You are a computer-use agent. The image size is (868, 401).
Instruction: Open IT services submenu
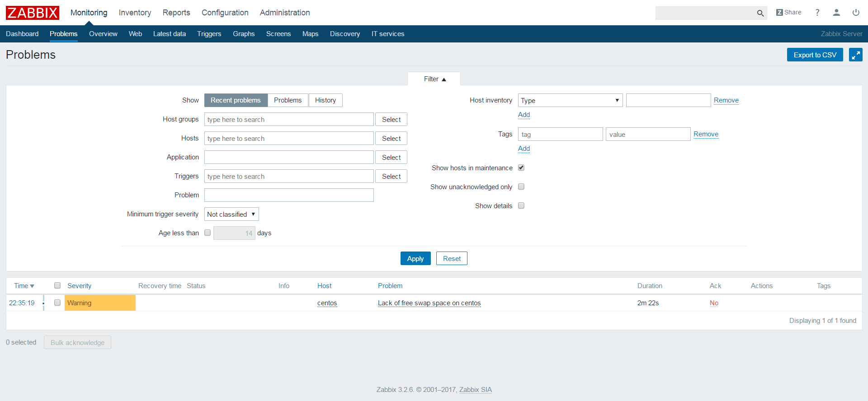click(388, 34)
